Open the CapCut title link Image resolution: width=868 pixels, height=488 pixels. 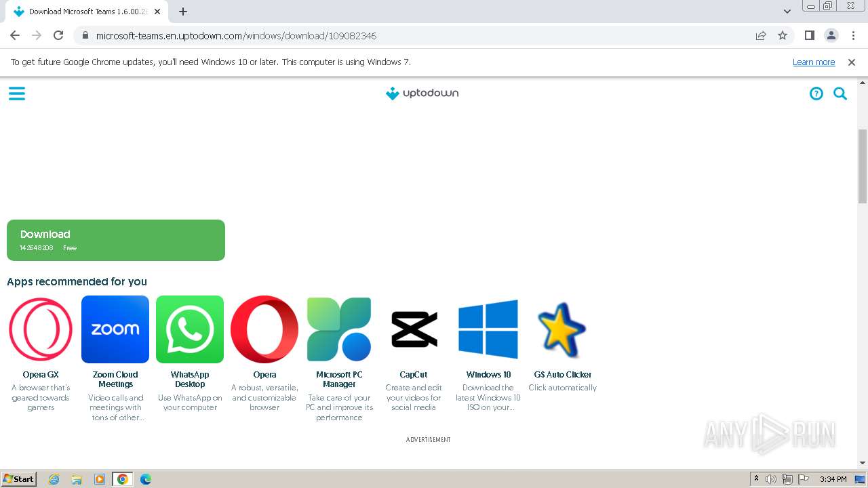tap(414, 374)
